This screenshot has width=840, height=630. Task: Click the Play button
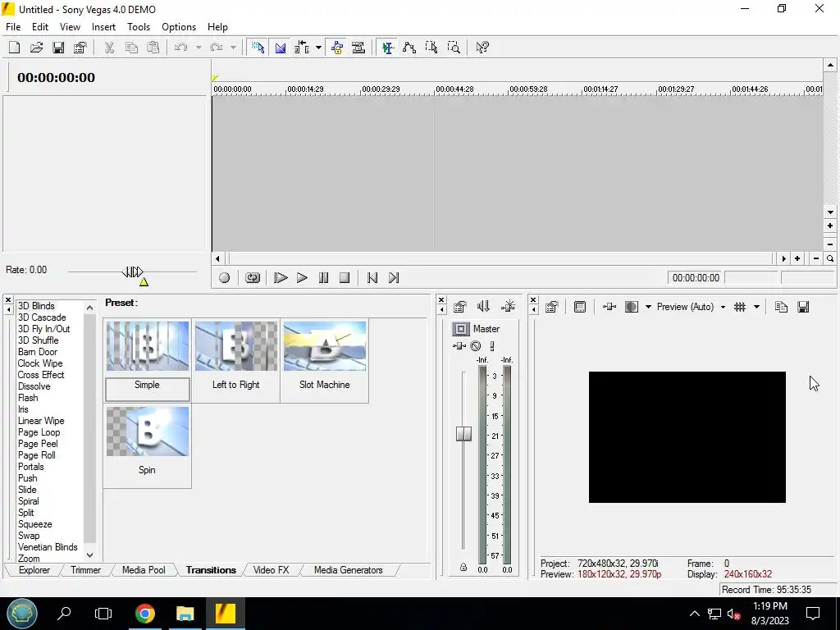coord(302,277)
